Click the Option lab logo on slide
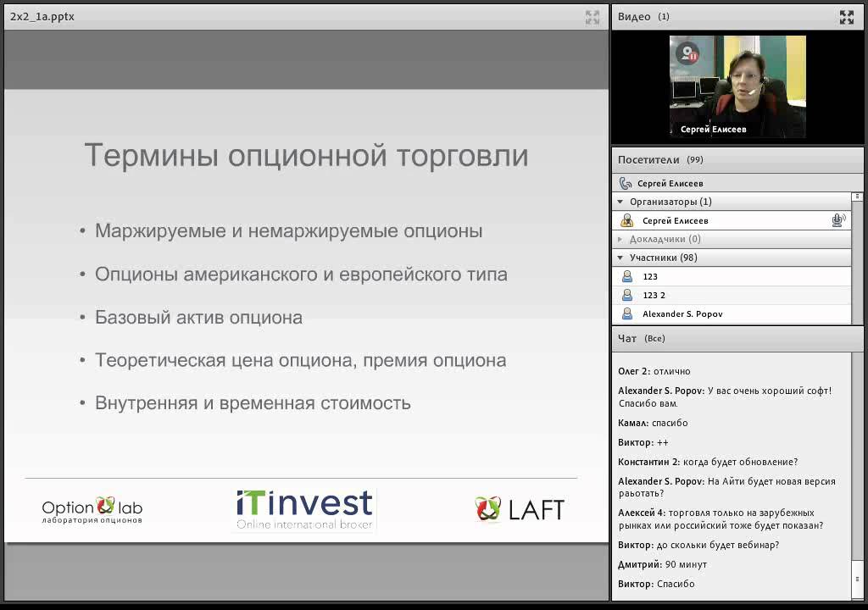 point(92,510)
